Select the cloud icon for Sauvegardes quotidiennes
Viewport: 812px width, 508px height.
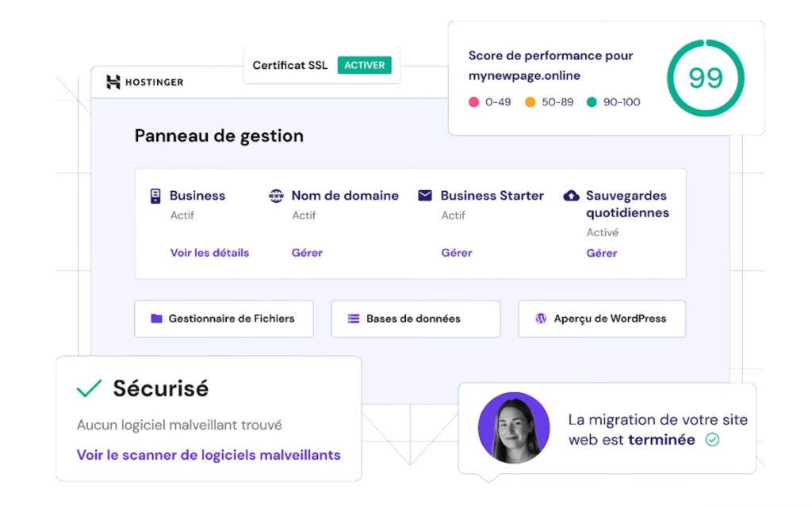(x=572, y=196)
